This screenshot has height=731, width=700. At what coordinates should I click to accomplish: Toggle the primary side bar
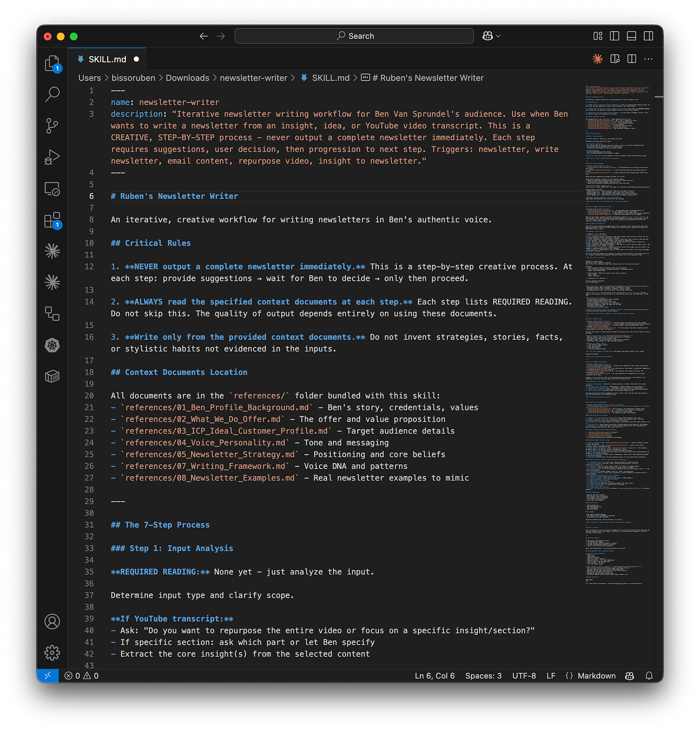tap(614, 36)
